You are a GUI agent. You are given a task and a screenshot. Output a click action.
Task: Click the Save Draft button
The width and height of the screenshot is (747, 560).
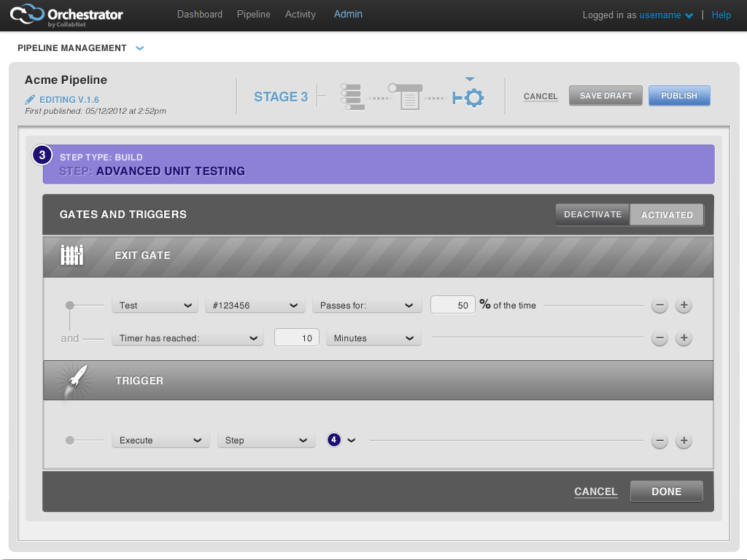tap(605, 96)
